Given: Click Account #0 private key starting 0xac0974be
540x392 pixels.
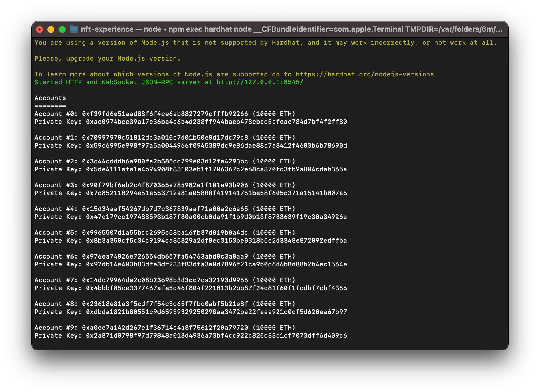Looking at the screenshot, I should (x=216, y=122).
